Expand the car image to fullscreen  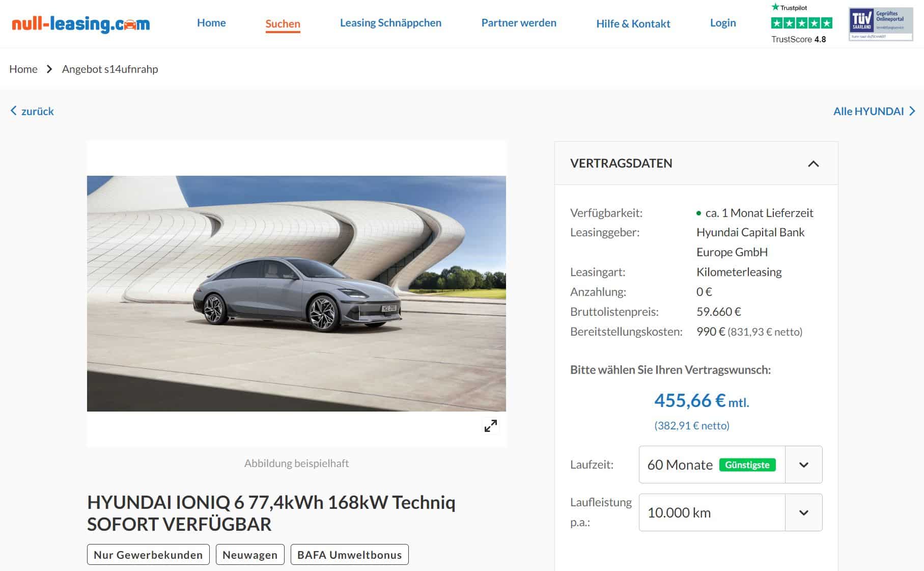(x=491, y=426)
